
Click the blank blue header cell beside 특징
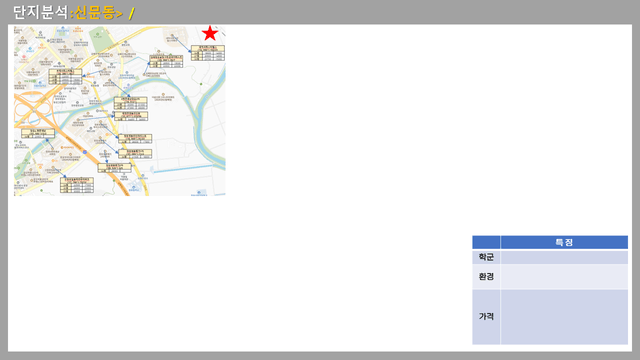486,242
